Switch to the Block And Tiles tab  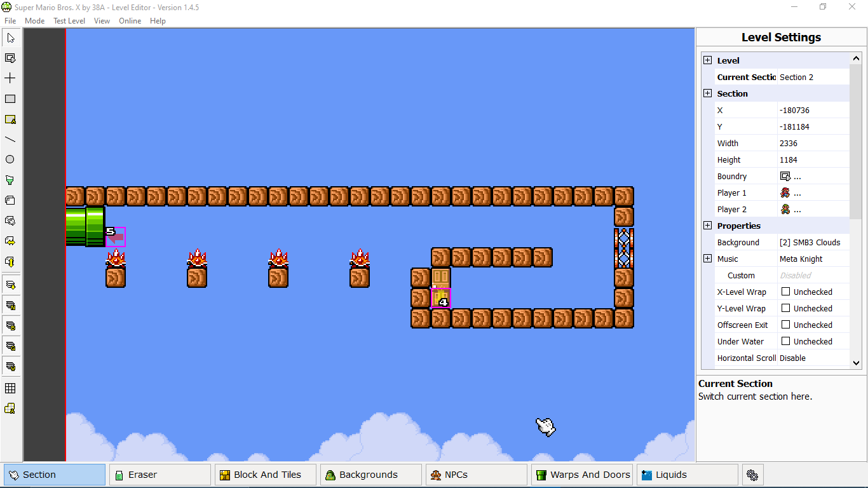coord(266,475)
